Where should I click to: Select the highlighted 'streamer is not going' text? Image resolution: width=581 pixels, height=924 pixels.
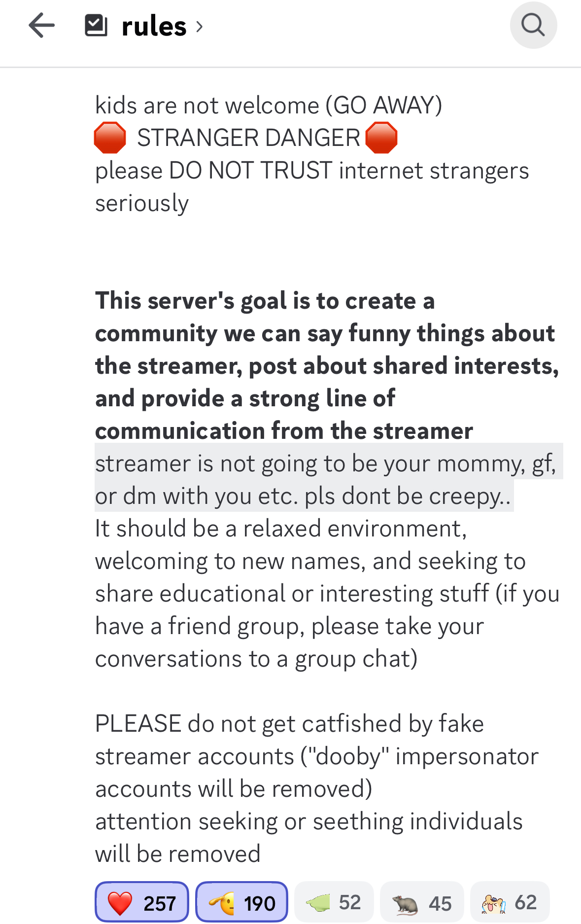click(x=329, y=479)
